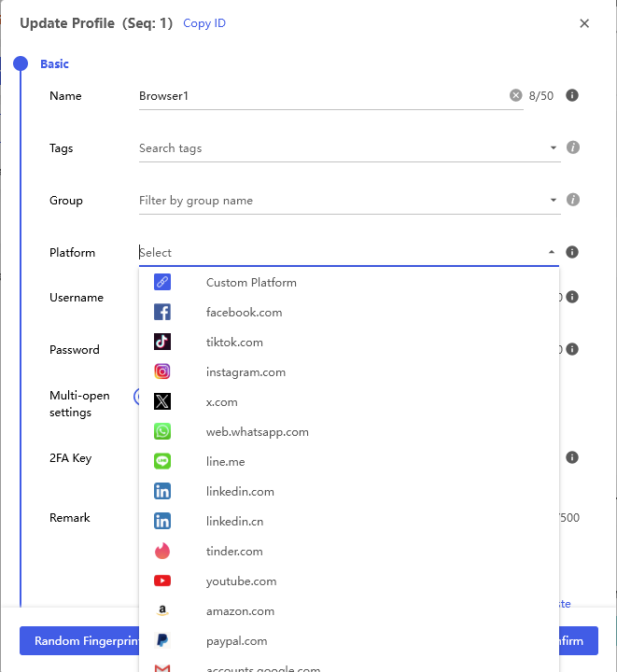Select the Custom Platform chain-link icon
This screenshot has height=672, width=617.
[x=162, y=282]
